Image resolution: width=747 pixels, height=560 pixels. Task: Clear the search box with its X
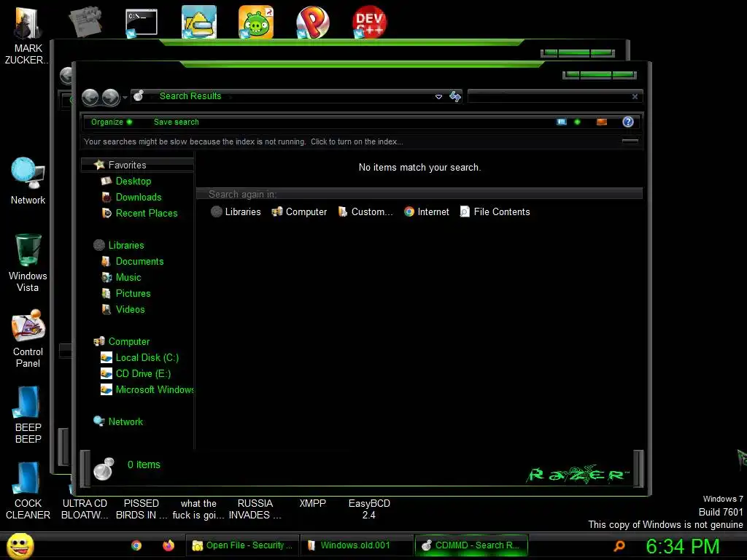pyautogui.click(x=635, y=97)
